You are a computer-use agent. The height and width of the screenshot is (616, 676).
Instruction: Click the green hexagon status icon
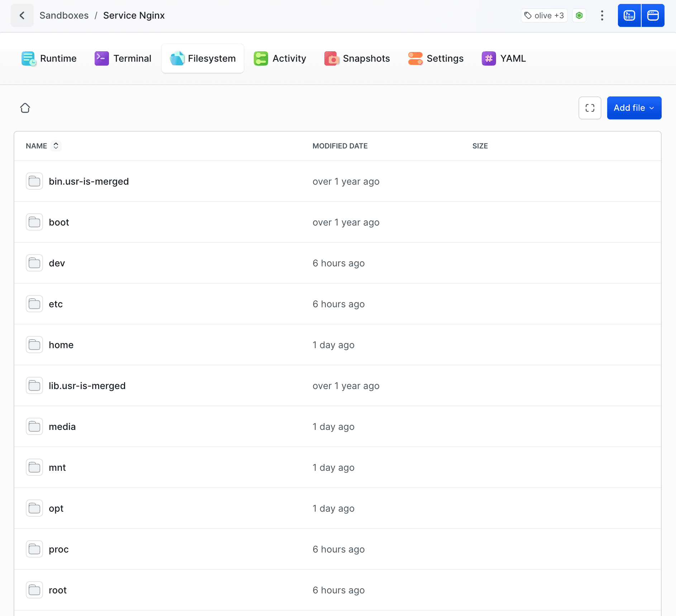click(x=579, y=15)
